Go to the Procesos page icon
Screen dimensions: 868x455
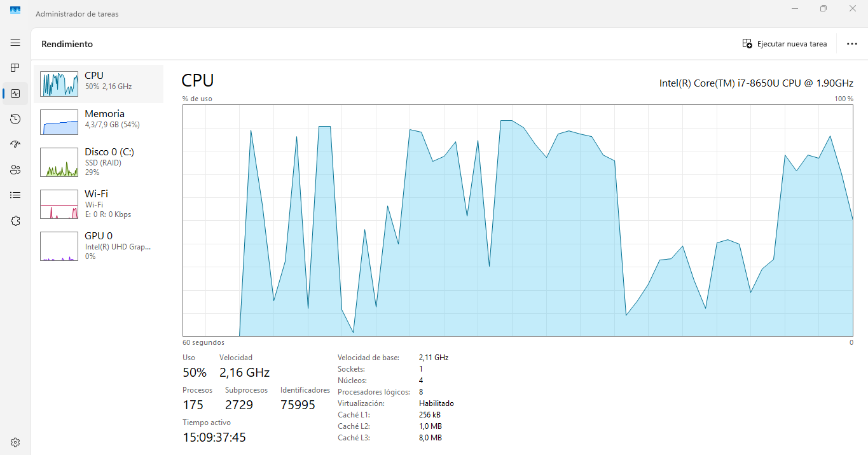[15, 67]
